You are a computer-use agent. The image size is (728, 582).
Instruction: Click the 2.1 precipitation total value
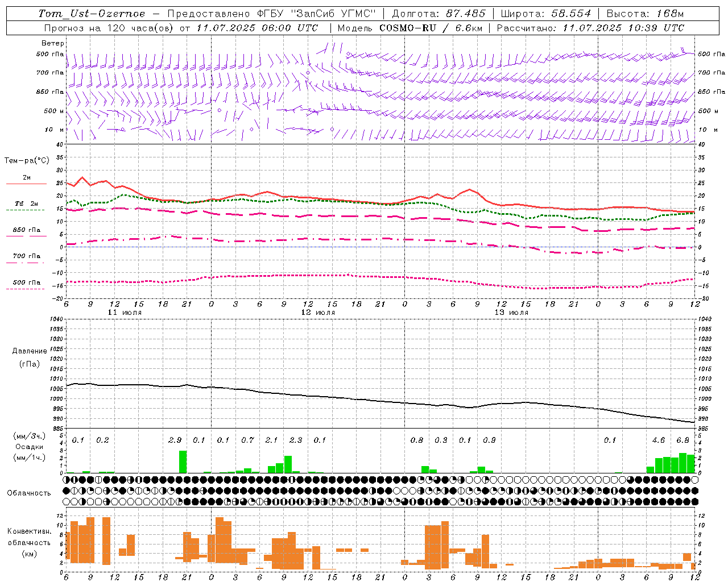point(272,440)
